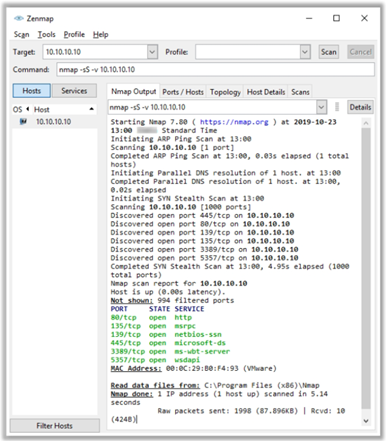Close the Zenmap window

[x=364, y=18]
